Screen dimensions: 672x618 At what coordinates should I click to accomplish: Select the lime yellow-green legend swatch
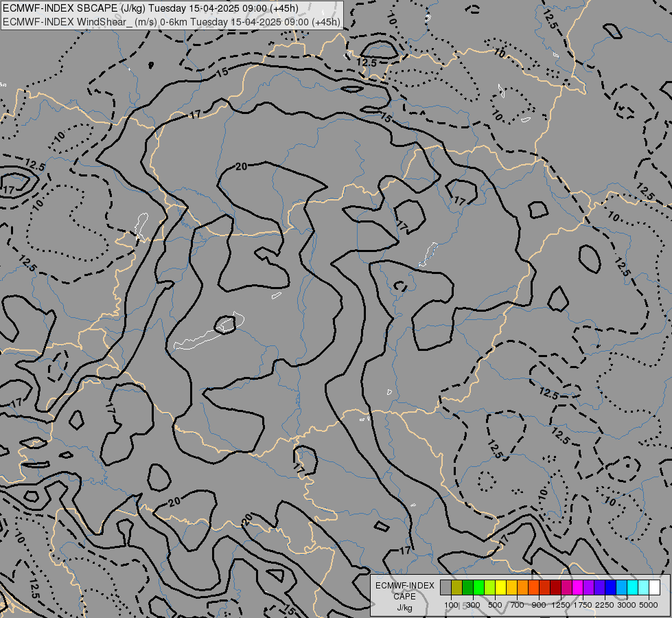(x=490, y=588)
